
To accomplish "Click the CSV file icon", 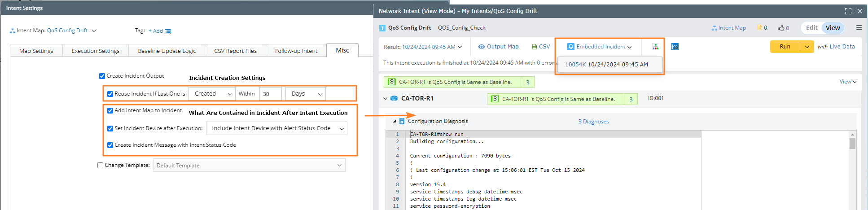I will coord(535,47).
